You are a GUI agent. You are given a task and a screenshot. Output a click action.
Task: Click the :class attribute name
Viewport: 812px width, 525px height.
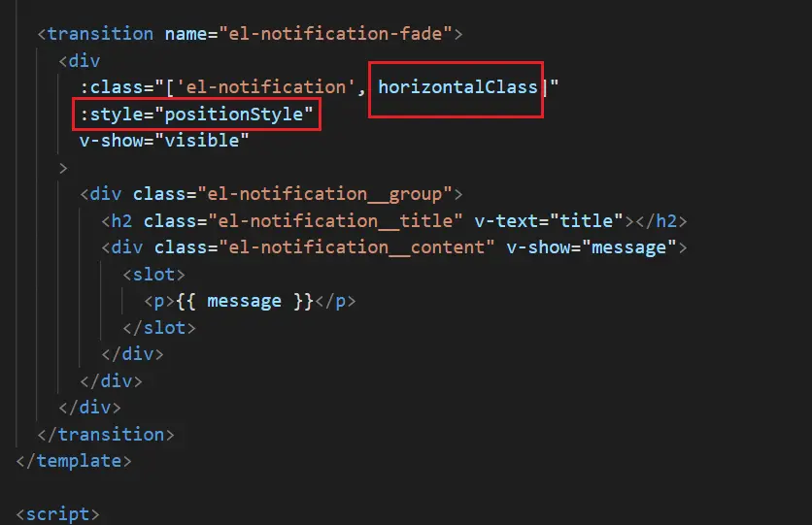coord(112,87)
